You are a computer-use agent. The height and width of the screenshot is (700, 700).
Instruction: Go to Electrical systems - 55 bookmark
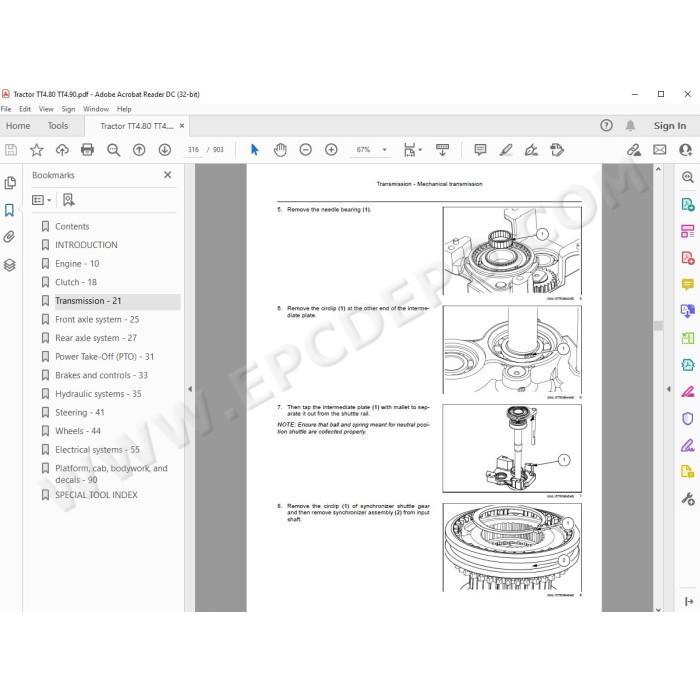97,450
